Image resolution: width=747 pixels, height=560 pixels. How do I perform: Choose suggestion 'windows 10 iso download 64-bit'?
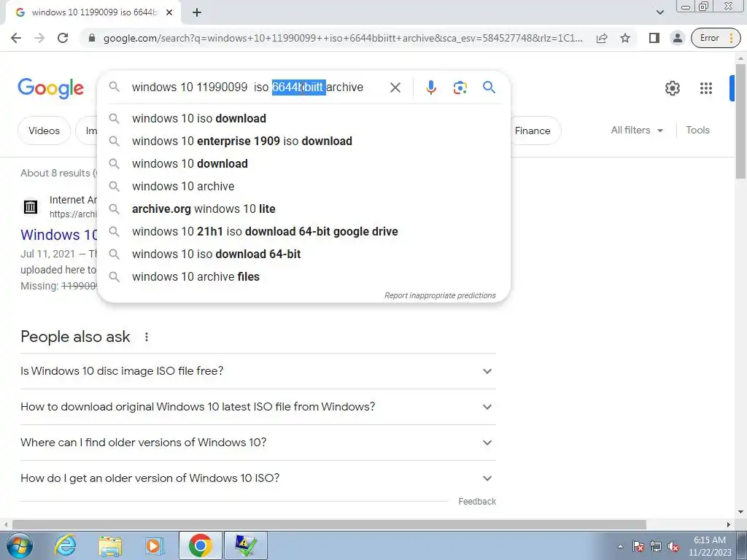pos(303,254)
